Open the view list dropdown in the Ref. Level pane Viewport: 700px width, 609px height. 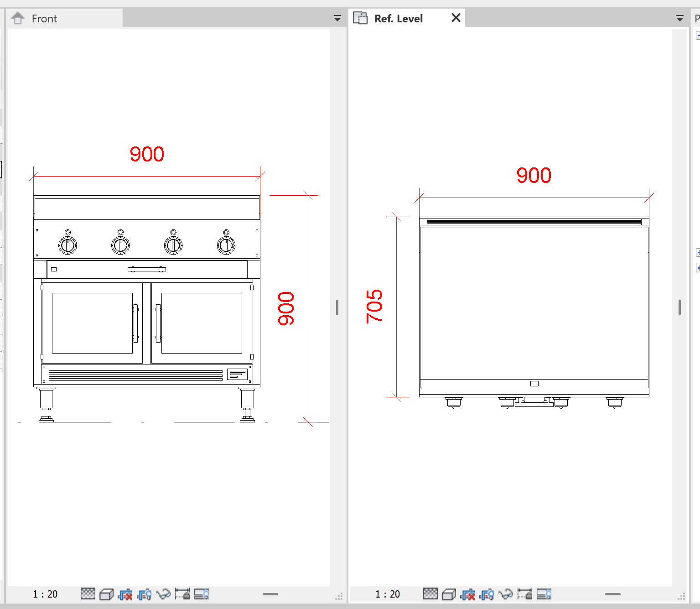(x=679, y=18)
